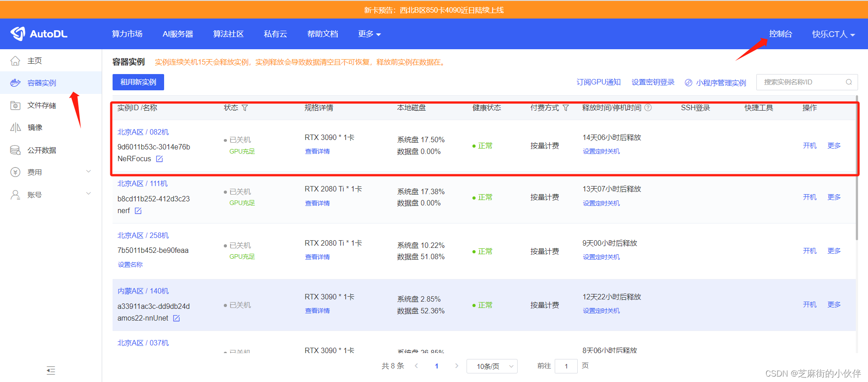Open instance link 内蒙A区 / 140机

143,291
